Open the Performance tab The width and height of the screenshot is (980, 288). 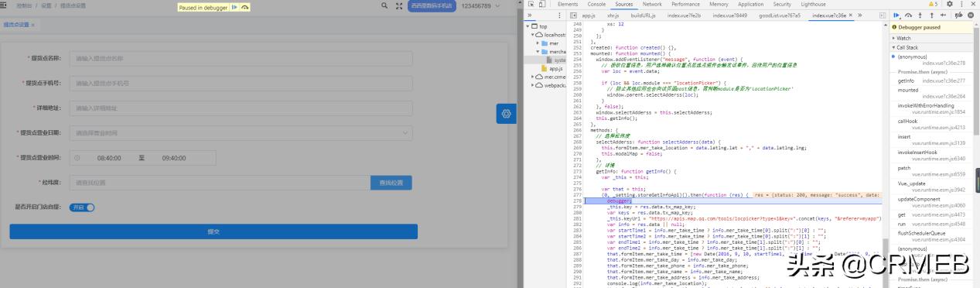(x=685, y=5)
